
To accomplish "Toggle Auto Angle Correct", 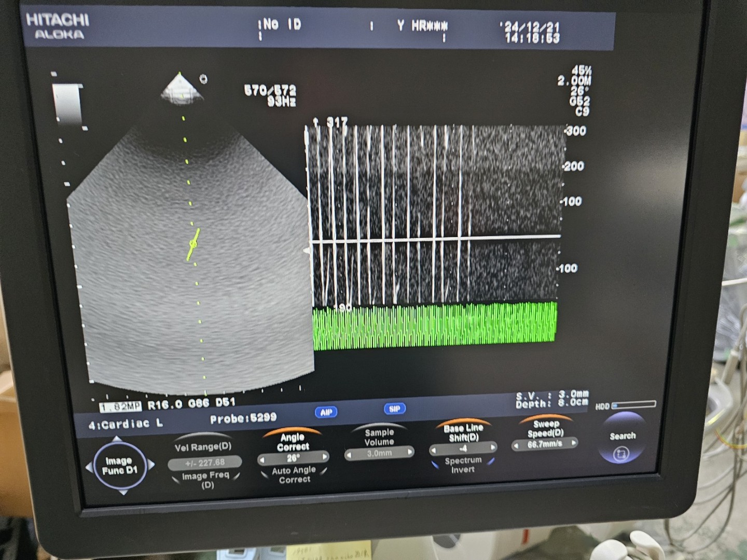I will pos(294,474).
